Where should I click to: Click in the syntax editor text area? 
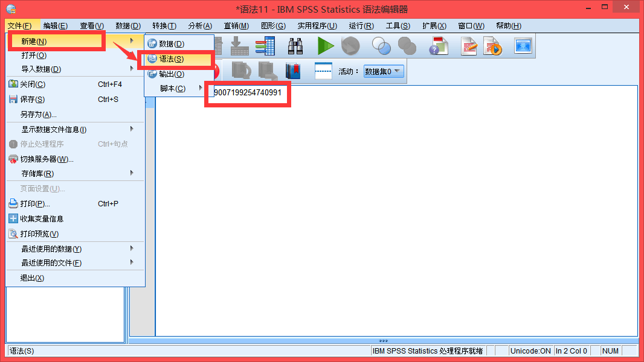click(396, 211)
